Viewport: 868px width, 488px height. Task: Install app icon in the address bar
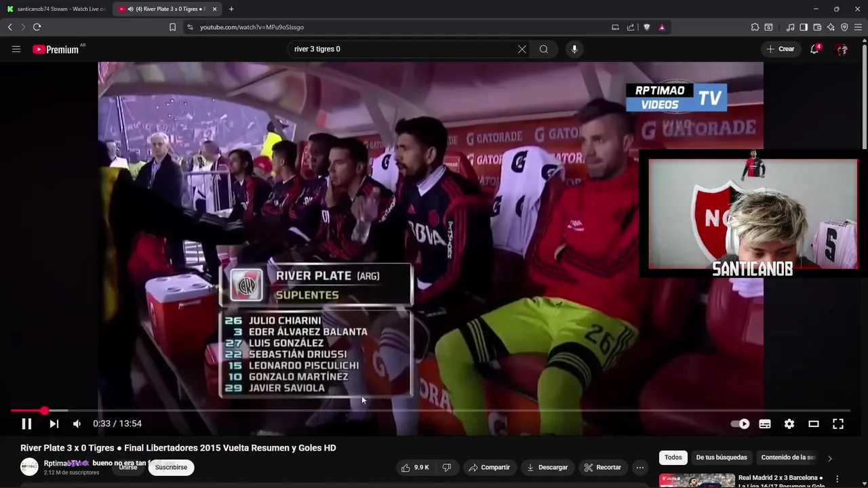point(615,27)
